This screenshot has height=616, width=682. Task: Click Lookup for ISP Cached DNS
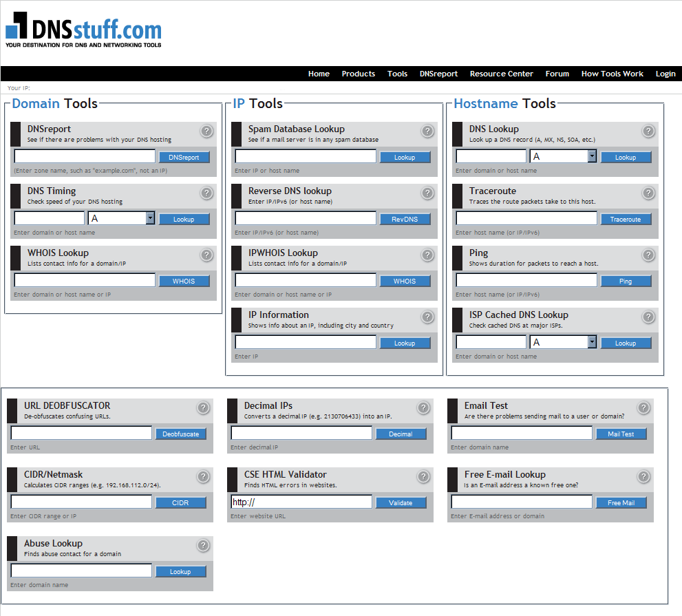click(x=626, y=343)
